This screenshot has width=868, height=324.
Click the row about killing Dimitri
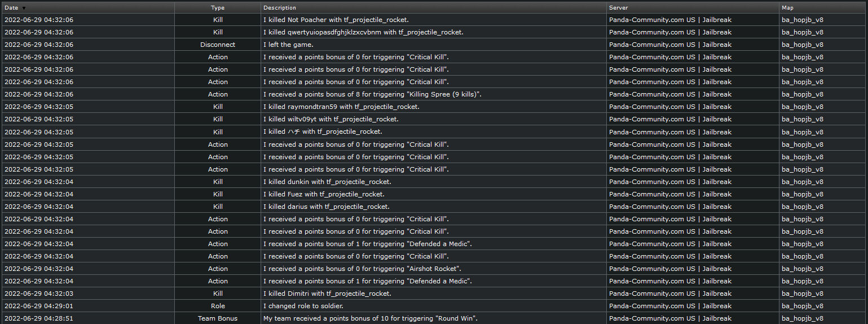(327, 294)
